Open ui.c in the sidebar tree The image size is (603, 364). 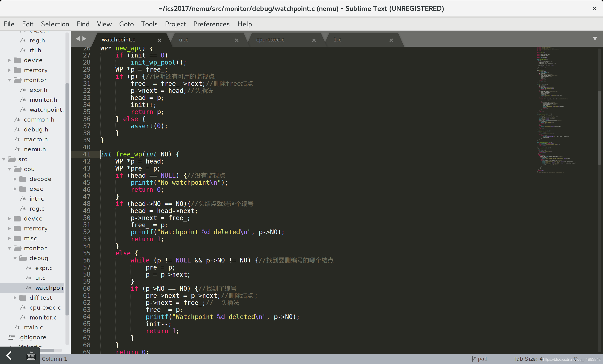[x=40, y=278]
